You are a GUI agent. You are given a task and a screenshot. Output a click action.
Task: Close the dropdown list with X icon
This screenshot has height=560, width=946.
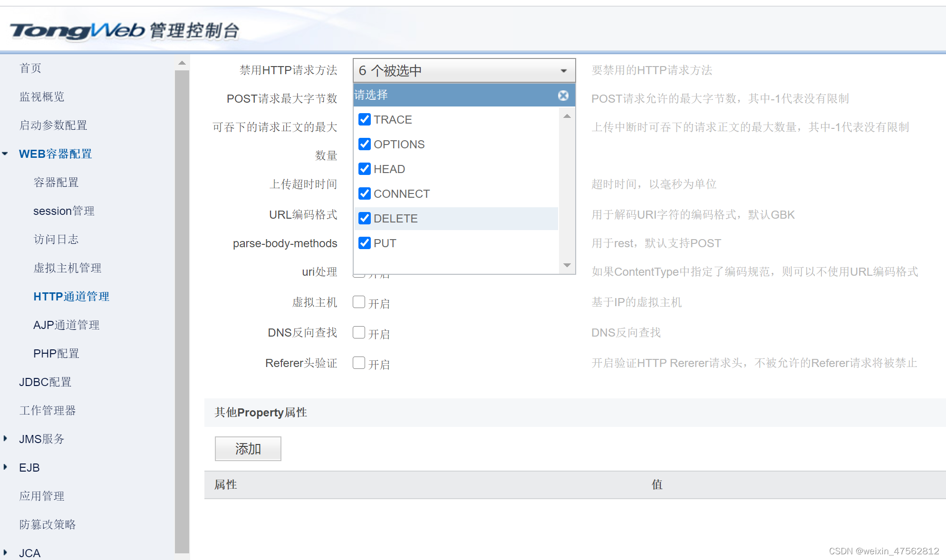563,96
